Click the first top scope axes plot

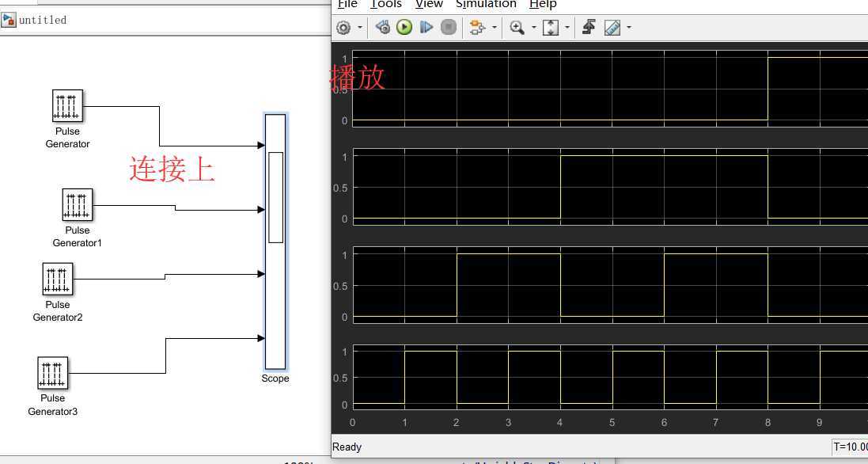coord(610,89)
